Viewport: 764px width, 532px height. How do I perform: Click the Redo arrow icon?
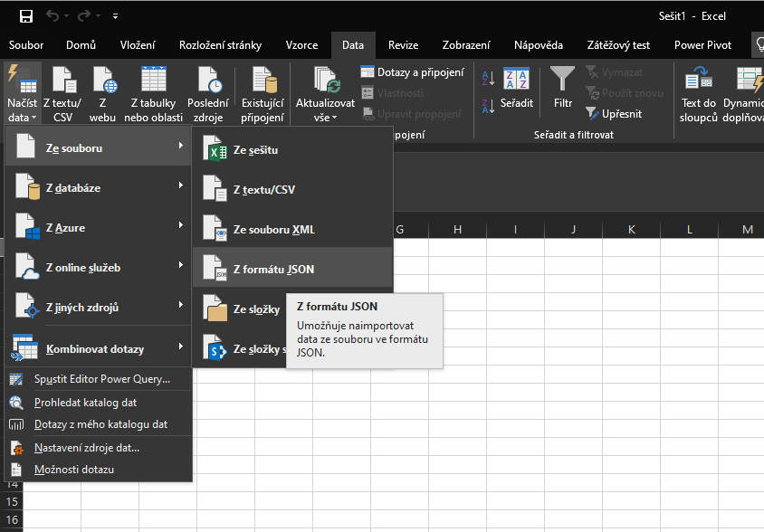[x=84, y=15]
